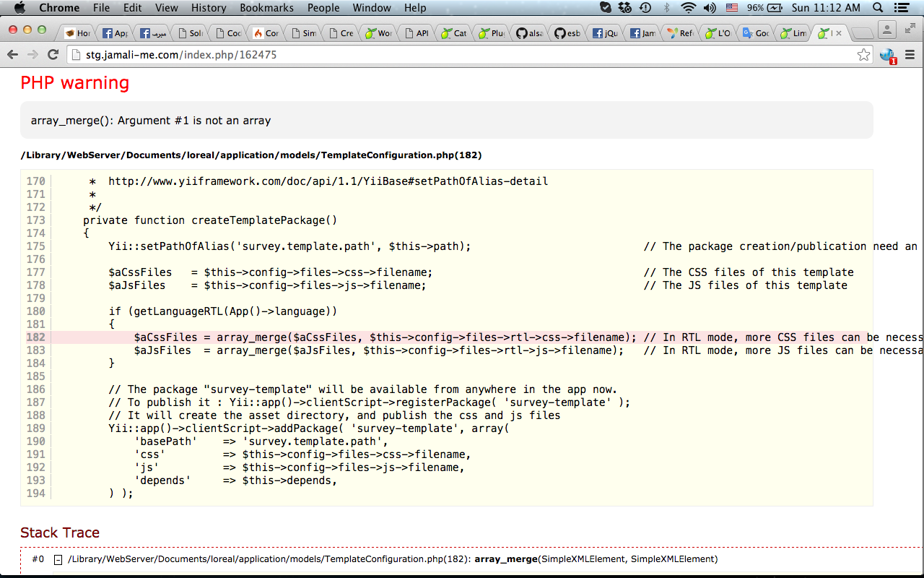924x578 pixels.
Task: Open the battery status menu
Action: (x=775, y=8)
